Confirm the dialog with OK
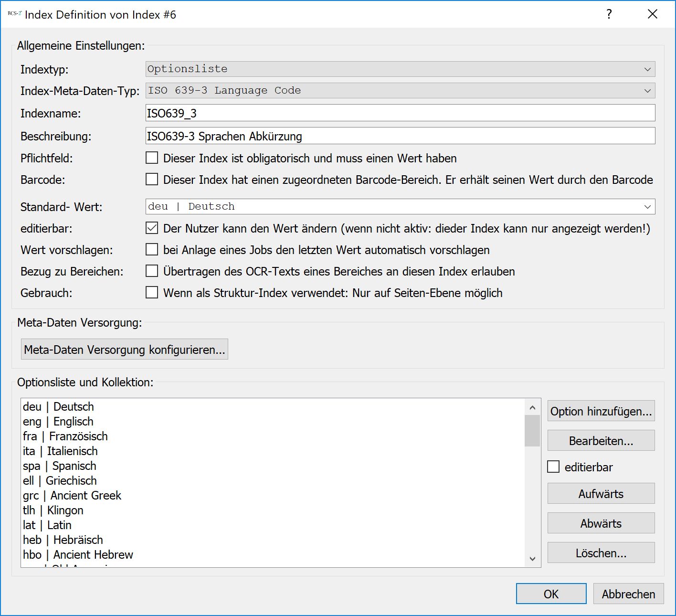This screenshot has width=676, height=616. coord(551,594)
